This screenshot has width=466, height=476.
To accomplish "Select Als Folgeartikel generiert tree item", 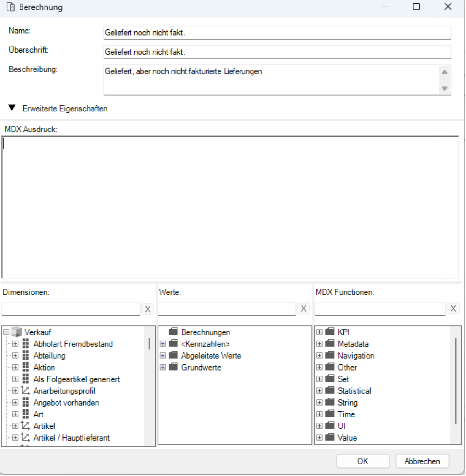I will click(77, 379).
